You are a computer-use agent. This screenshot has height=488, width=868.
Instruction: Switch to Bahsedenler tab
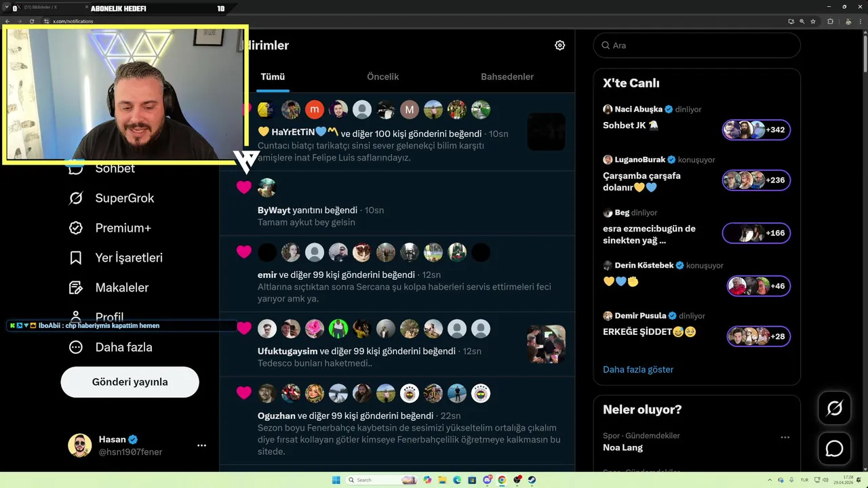[x=507, y=77]
